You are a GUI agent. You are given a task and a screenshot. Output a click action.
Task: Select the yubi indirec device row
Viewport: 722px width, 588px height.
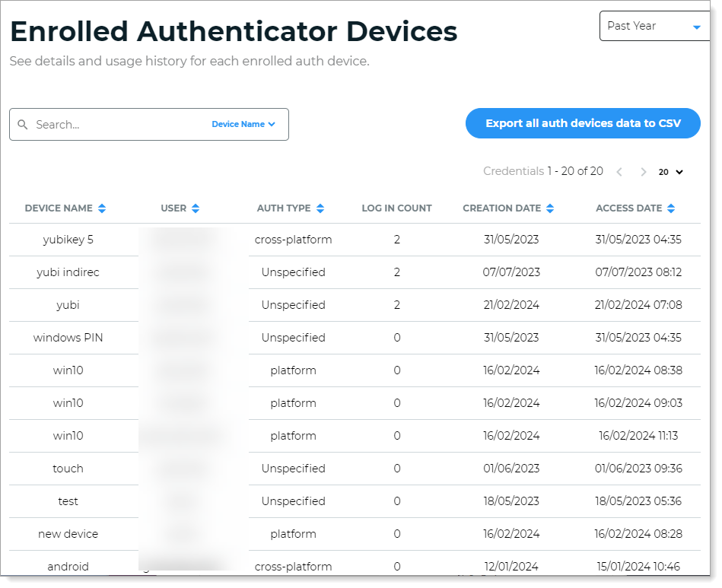(x=68, y=272)
